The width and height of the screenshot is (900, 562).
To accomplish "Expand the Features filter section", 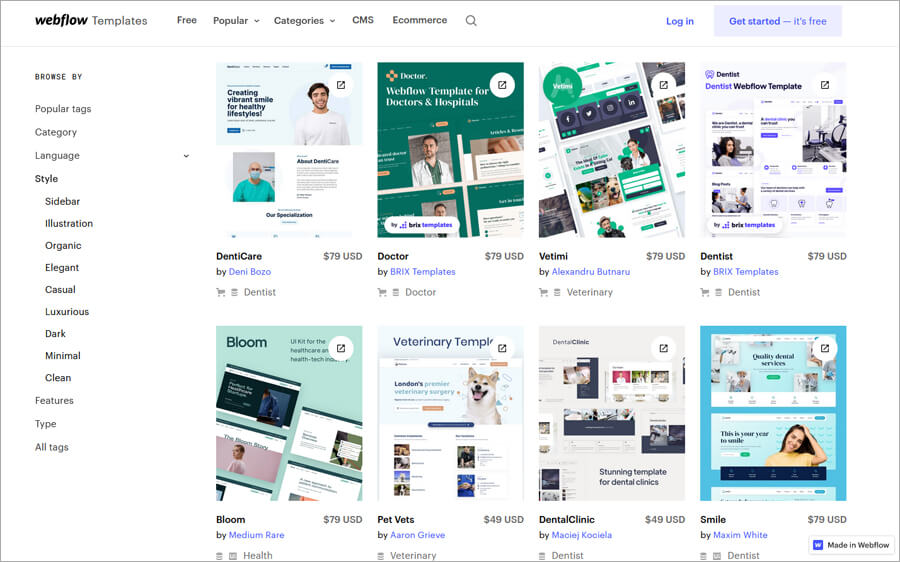I will pos(54,400).
